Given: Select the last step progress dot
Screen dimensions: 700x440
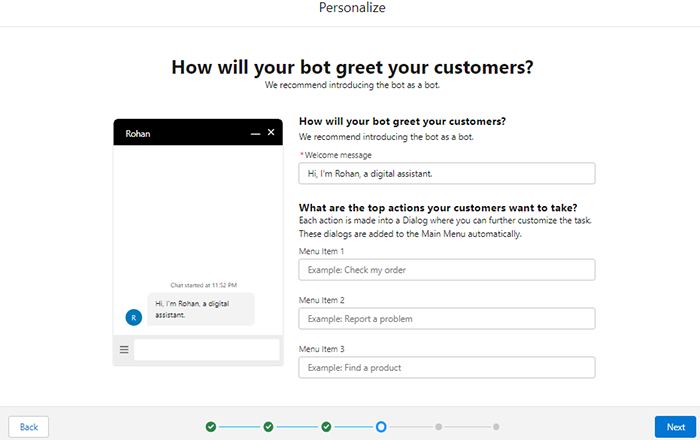Looking at the screenshot, I should [x=495, y=427].
